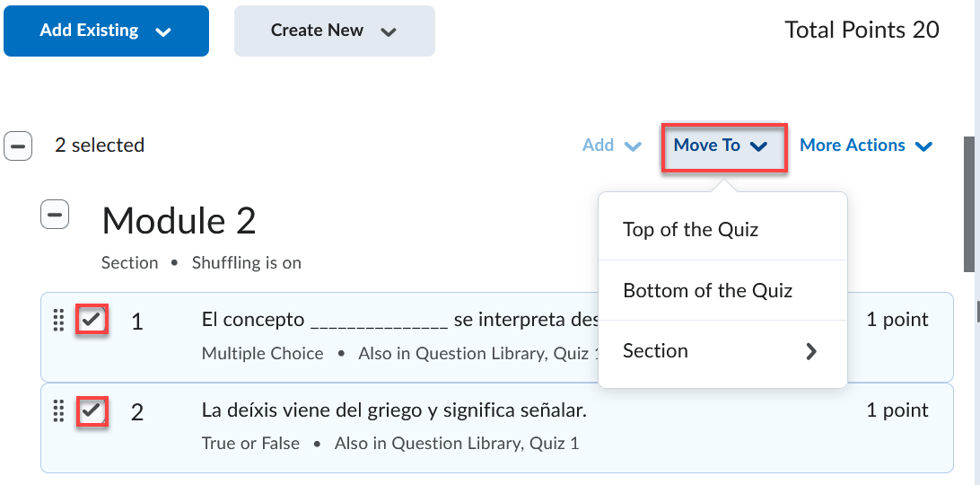Choose 'Bottom of the Quiz' menu option
The width and height of the screenshot is (980, 485).
point(707,291)
